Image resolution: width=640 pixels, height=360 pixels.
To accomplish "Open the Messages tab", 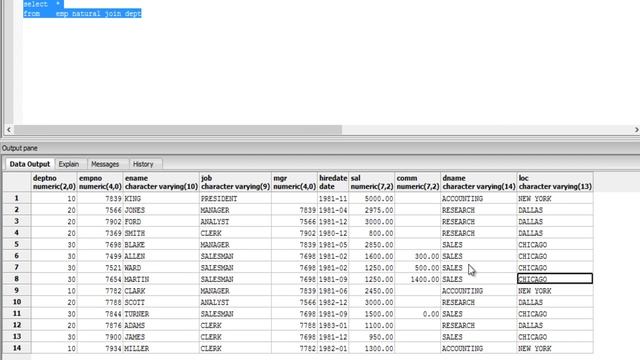I will click(x=105, y=164).
